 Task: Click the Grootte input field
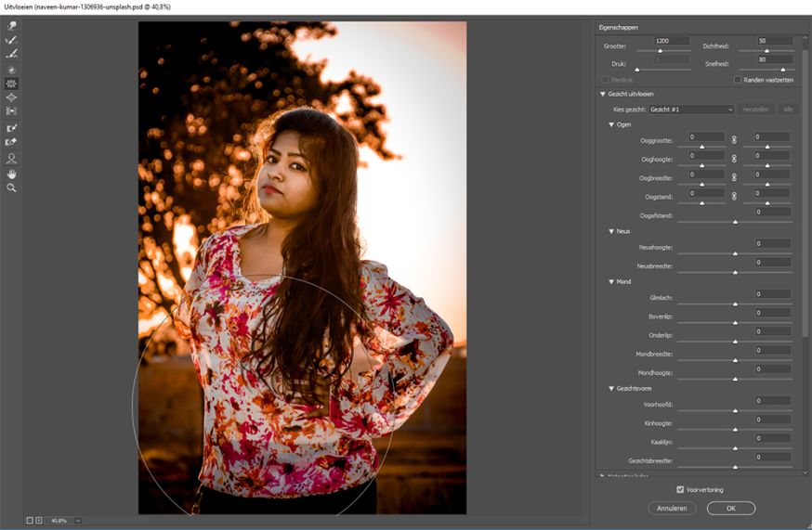672,42
